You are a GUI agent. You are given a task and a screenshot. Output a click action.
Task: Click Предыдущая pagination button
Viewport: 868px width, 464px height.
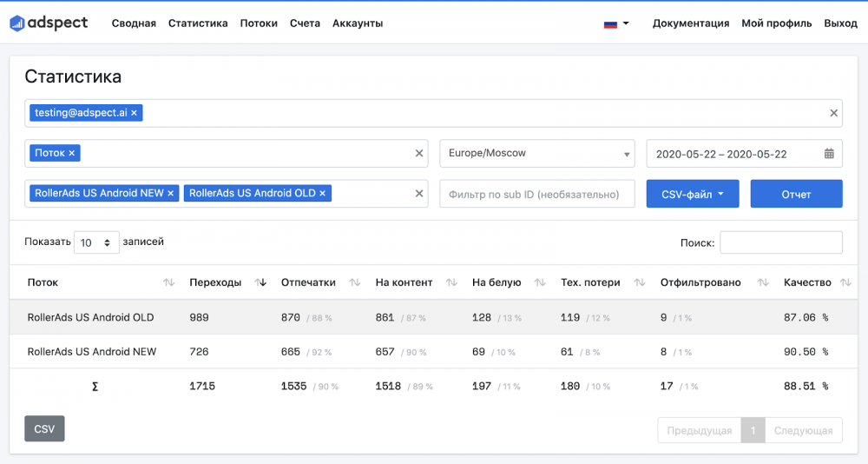point(699,430)
